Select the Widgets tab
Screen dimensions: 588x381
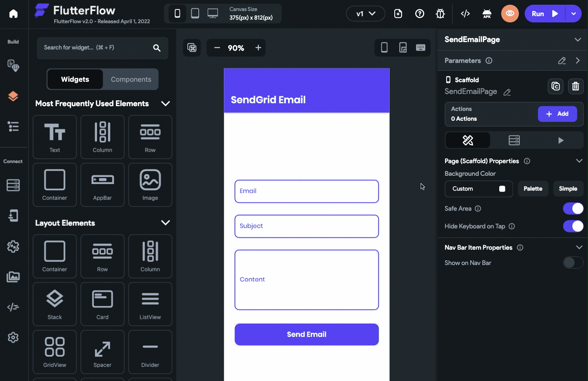tap(75, 79)
